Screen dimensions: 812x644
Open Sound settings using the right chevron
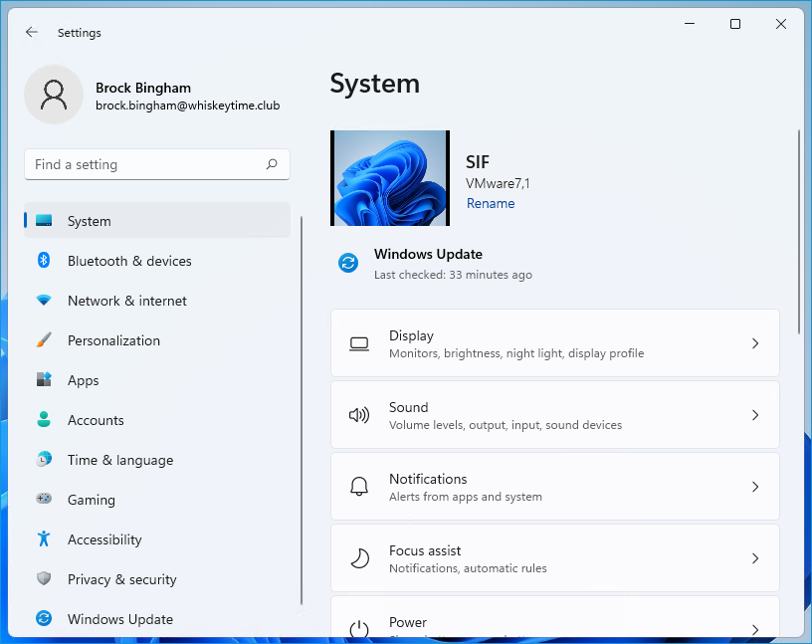[x=755, y=415]
